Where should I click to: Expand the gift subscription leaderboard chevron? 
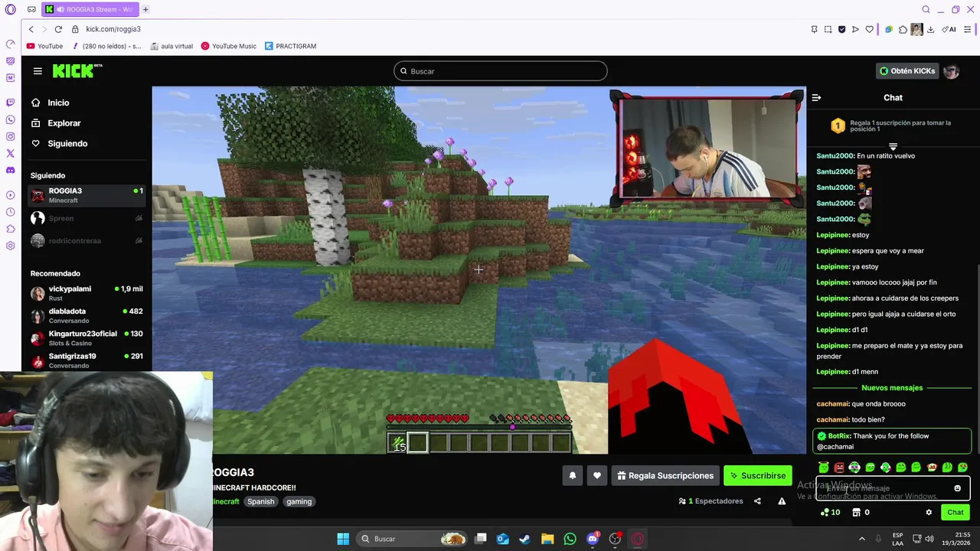coord(893,145)
